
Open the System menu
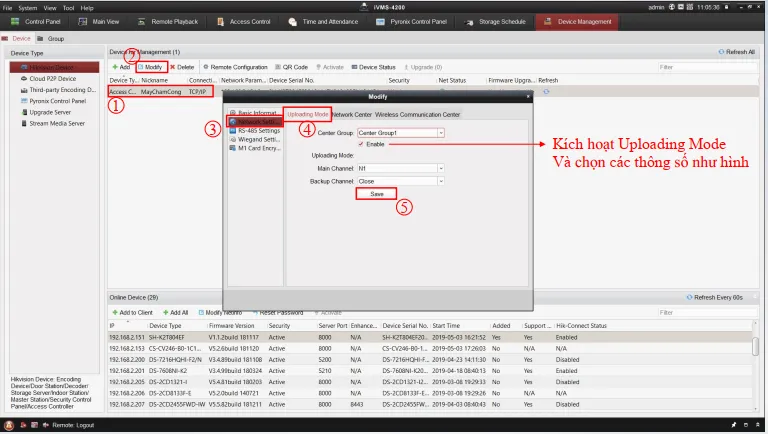coord(27,6)
